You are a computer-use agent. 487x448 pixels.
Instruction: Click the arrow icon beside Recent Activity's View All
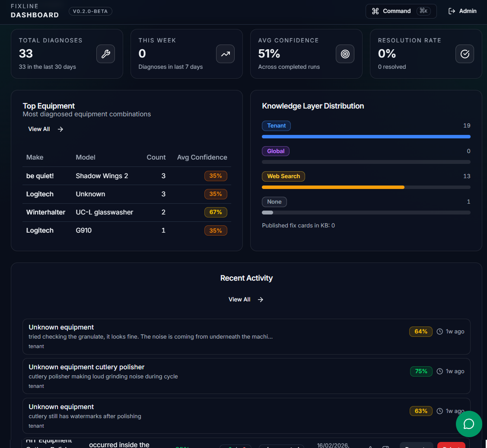click(260, 299)
